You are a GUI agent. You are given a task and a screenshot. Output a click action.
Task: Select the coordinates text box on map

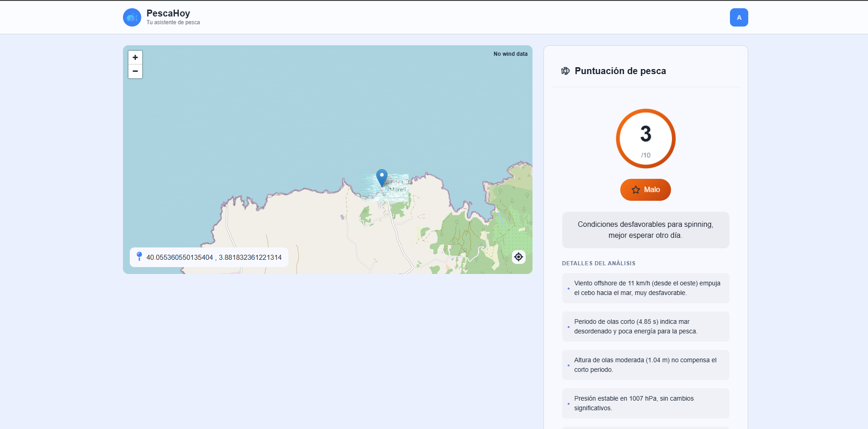[214, 257]
